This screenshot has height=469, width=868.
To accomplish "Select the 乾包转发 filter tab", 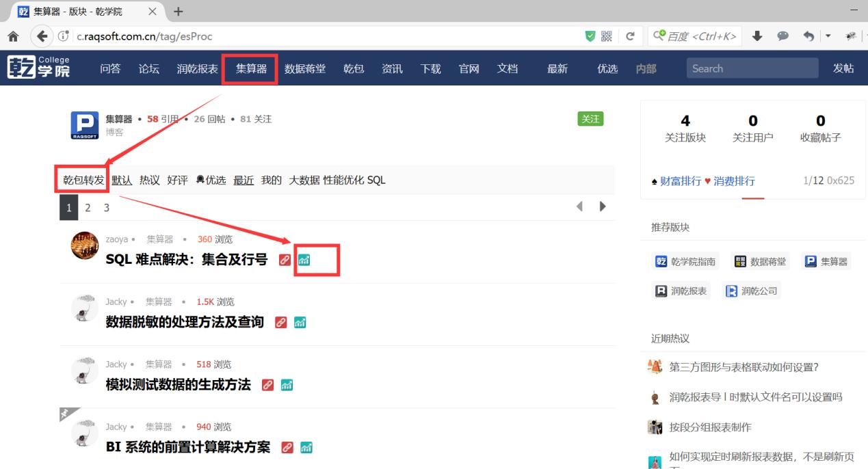I will click(x=83, y=180).
